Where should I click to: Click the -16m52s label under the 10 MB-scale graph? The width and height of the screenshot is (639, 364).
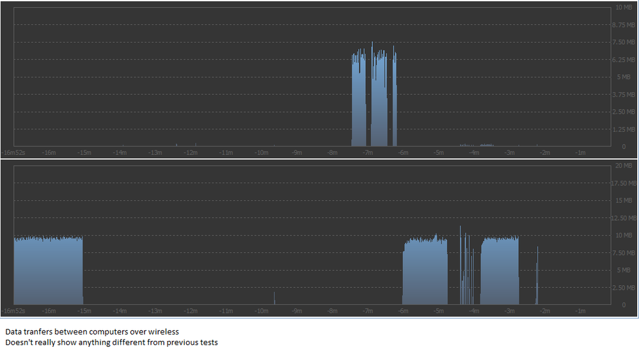(x=13, y=152)
